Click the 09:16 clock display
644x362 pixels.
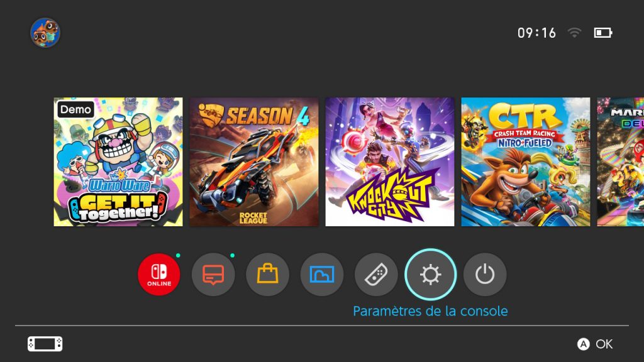pos(536,33)
